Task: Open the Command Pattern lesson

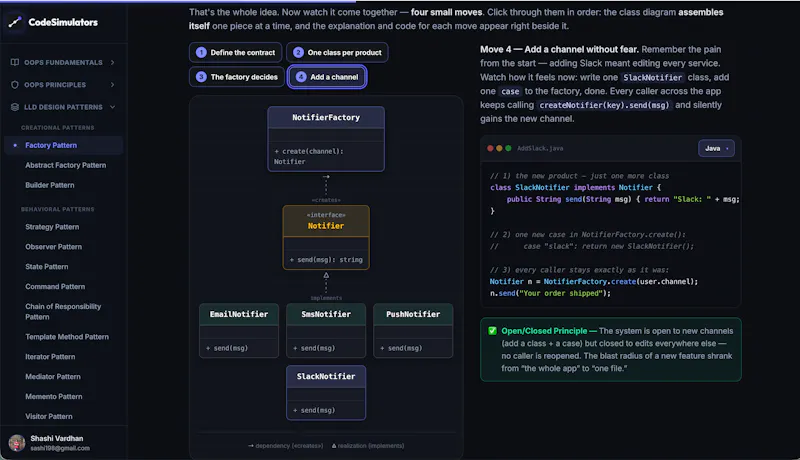Action: tap(55, 287)
